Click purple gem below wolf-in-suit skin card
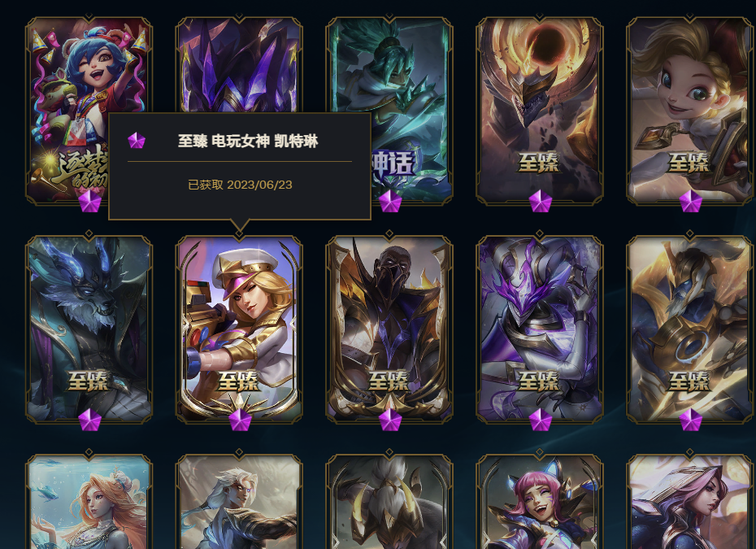This screenshot has height=549, width=756. [x=89, y=420]
